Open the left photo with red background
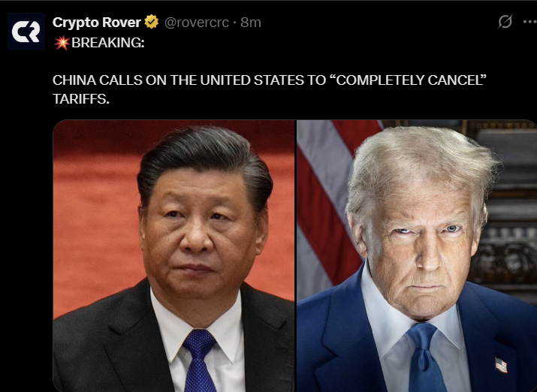The height and width of the screenshot is (392, 537). pyautogui.click(x=173, y=256)
